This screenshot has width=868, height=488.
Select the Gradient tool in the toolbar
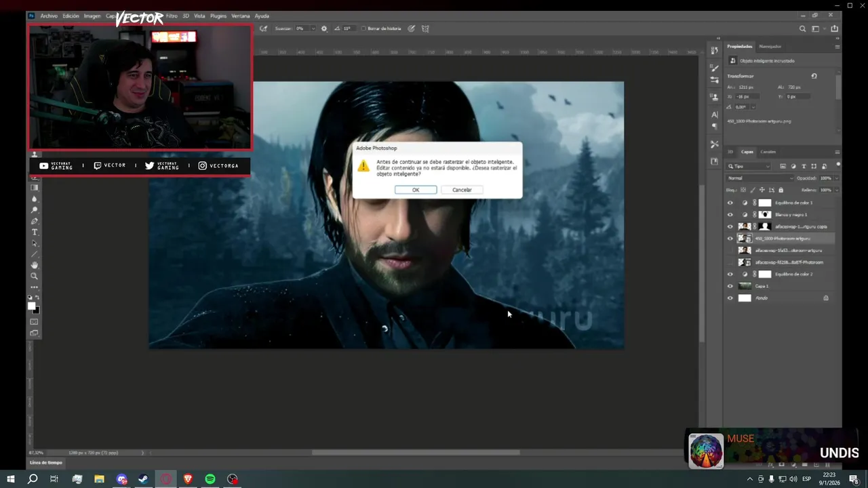coord(35,188)
